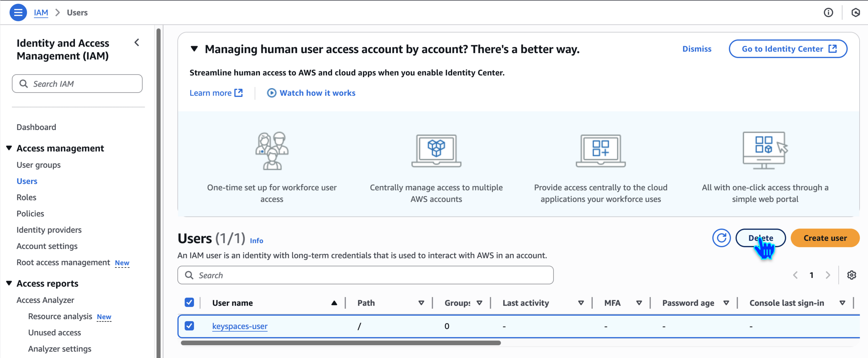Collapse the Identity Center banner

(194, 49)
